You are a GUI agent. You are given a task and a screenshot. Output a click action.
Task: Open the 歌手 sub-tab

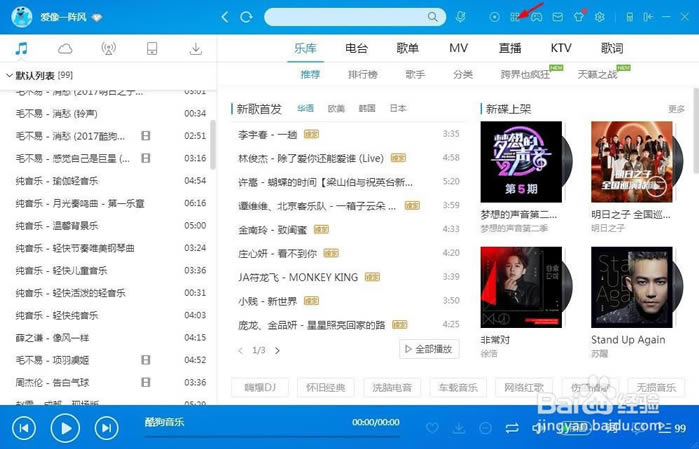[x=415, y=74]
